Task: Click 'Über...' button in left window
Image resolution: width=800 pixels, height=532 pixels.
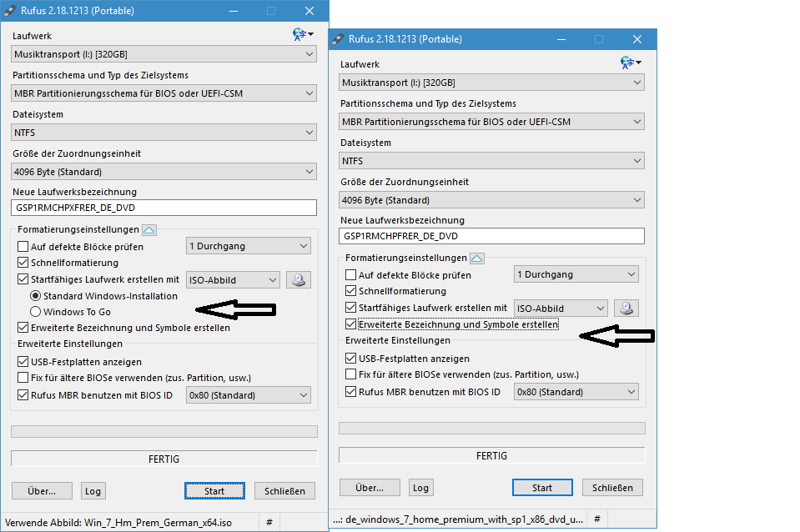Action: coord(42,490)
